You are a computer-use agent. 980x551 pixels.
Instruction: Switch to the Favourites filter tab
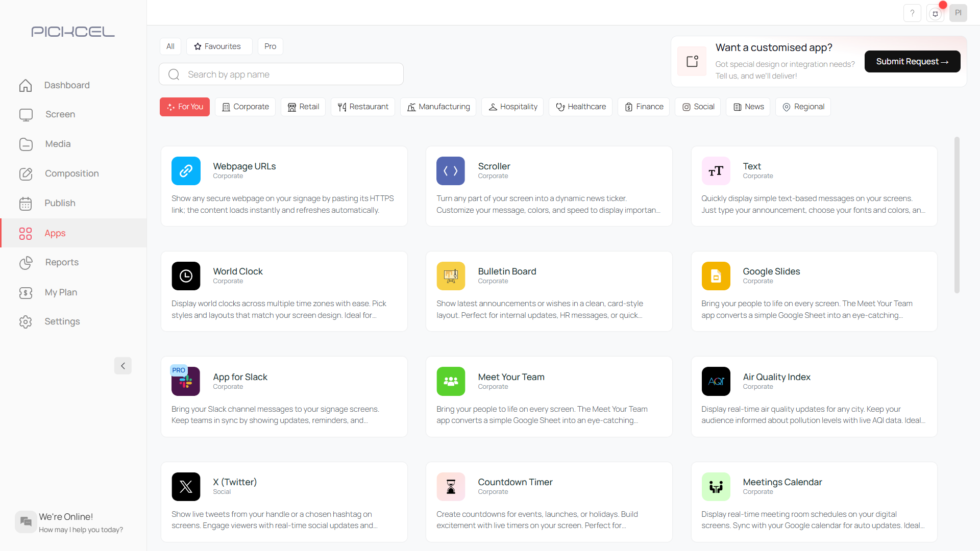coord(218,46)
